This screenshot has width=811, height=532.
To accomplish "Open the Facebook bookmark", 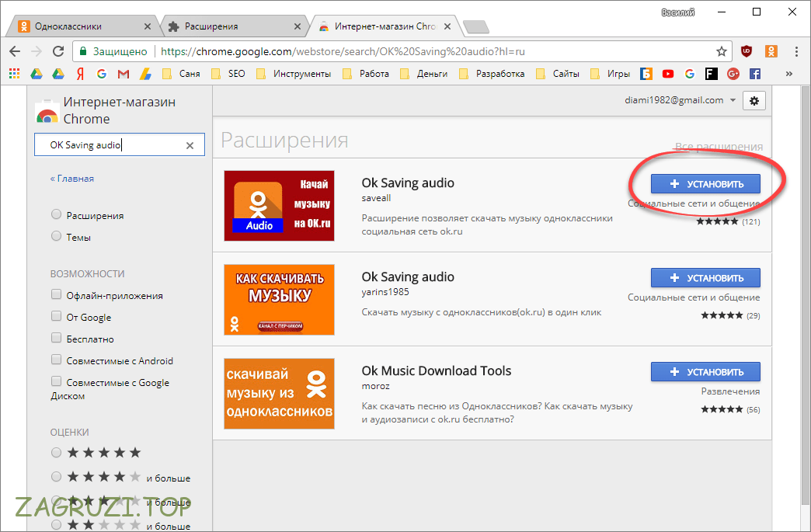I will pos(754,74).
